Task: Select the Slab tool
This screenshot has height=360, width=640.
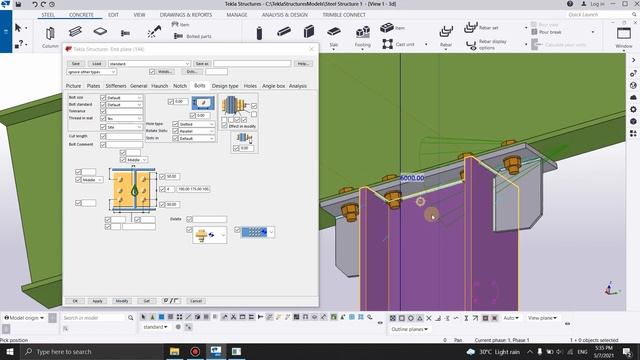Action: [x=334, y=36]
